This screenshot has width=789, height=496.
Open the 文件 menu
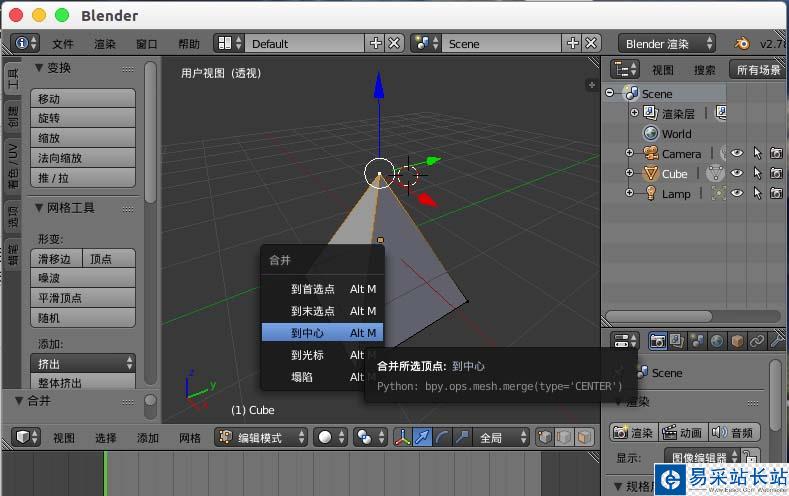63,44
